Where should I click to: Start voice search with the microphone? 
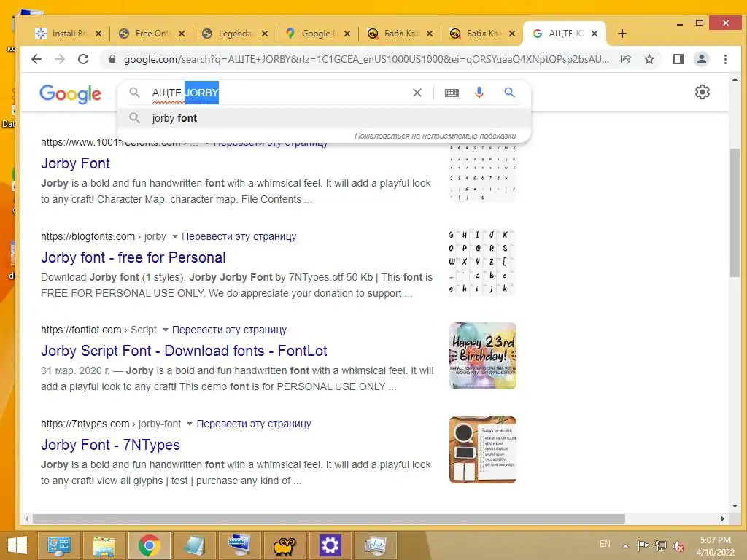pyautogui.click(x=479, y=93)
